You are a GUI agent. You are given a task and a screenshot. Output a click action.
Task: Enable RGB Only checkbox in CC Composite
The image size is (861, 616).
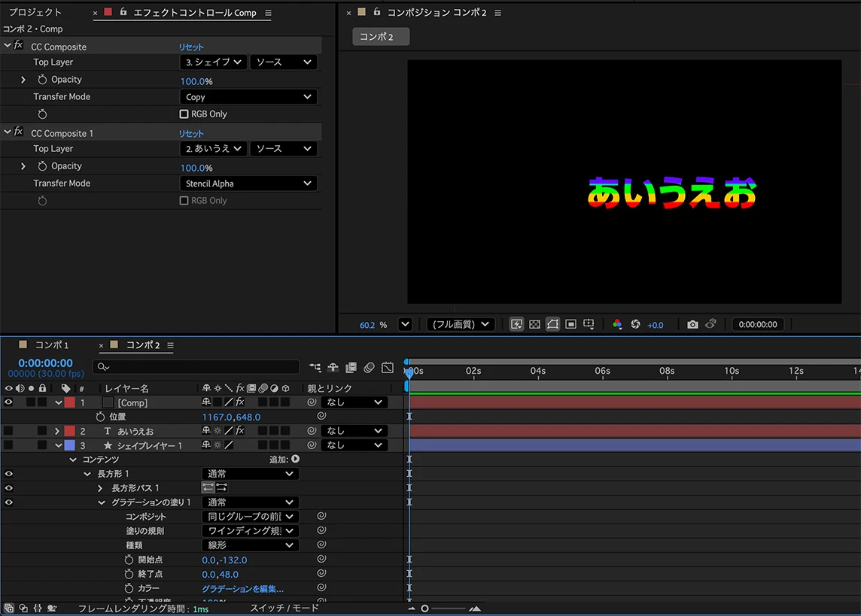pos(184,114)
